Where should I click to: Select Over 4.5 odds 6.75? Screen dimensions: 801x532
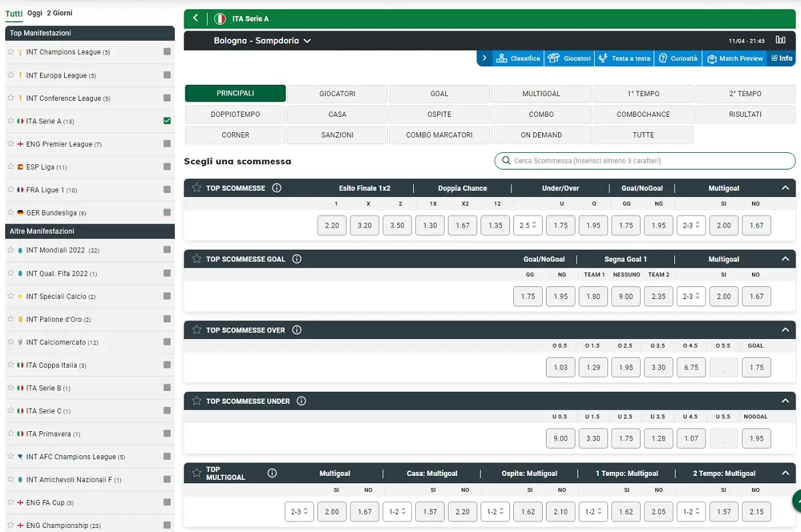point(691,367)
